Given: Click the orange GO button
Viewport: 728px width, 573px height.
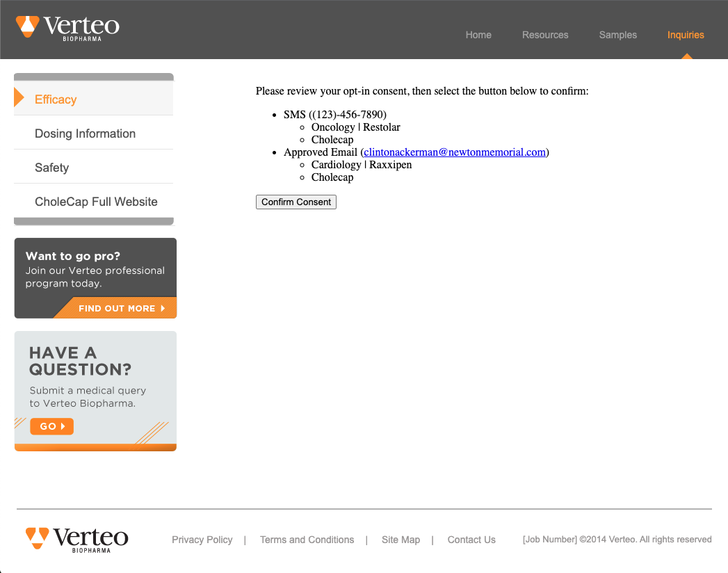Looking at the screenshot, I should click(51, 426).
